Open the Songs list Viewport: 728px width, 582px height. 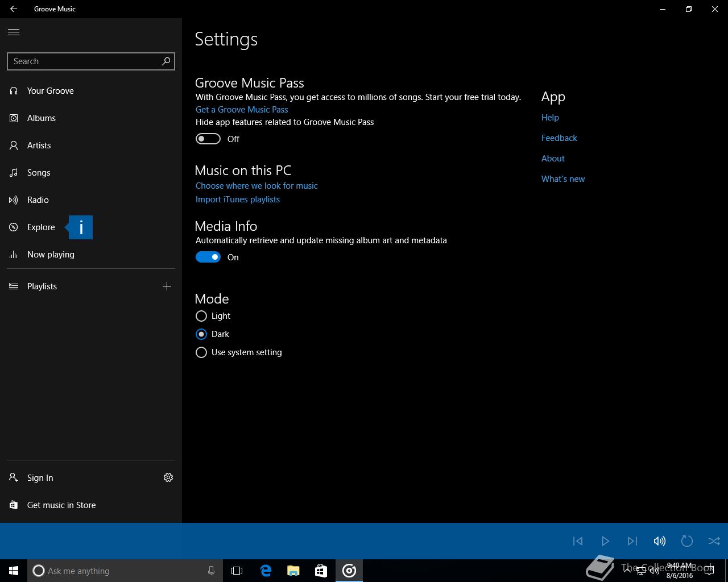point(91,173)
